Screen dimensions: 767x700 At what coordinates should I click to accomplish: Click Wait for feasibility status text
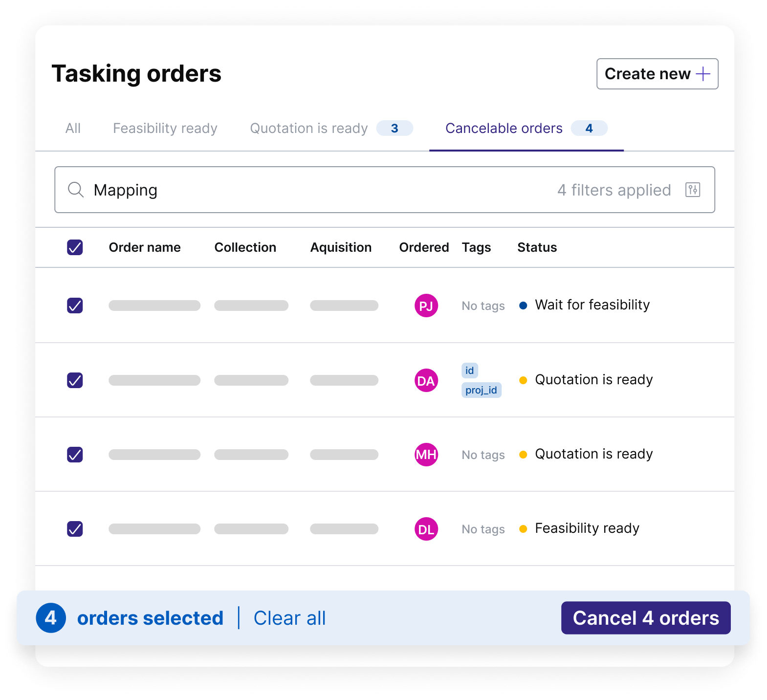coord(592,305)
